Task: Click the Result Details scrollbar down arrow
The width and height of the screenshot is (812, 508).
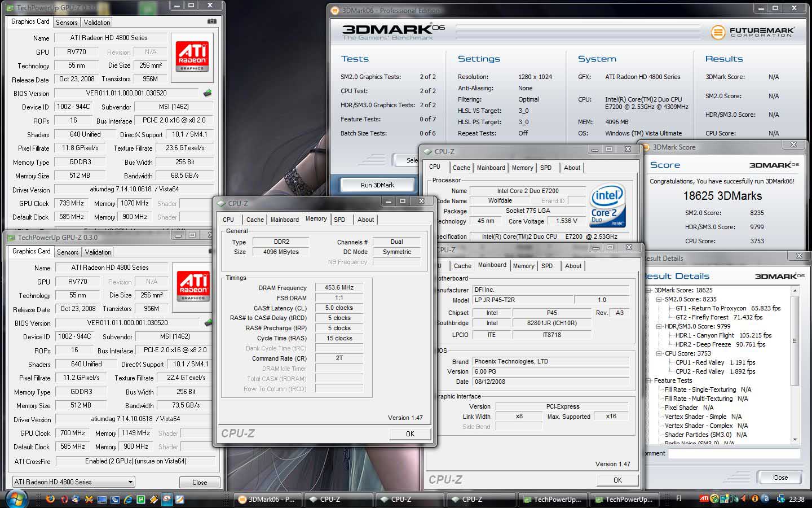Action: tap(795, 439)
